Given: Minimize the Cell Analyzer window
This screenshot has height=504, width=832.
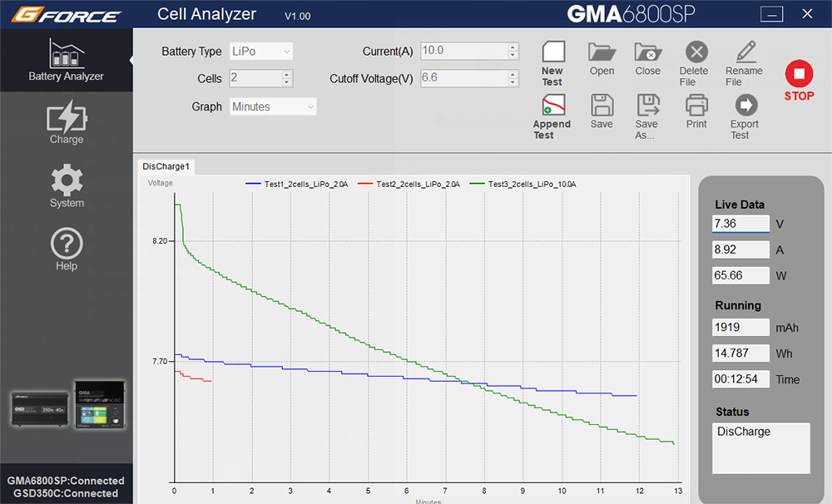Looking at the screenshot, I should coord(771,14).
